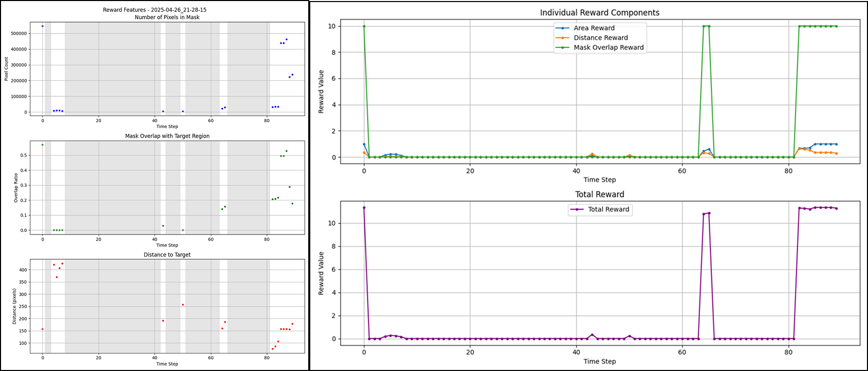The image size is (868, 371).
Task: Click the 'Mask Overlap with Target Region' subplot title
Action: pos(167,136)
